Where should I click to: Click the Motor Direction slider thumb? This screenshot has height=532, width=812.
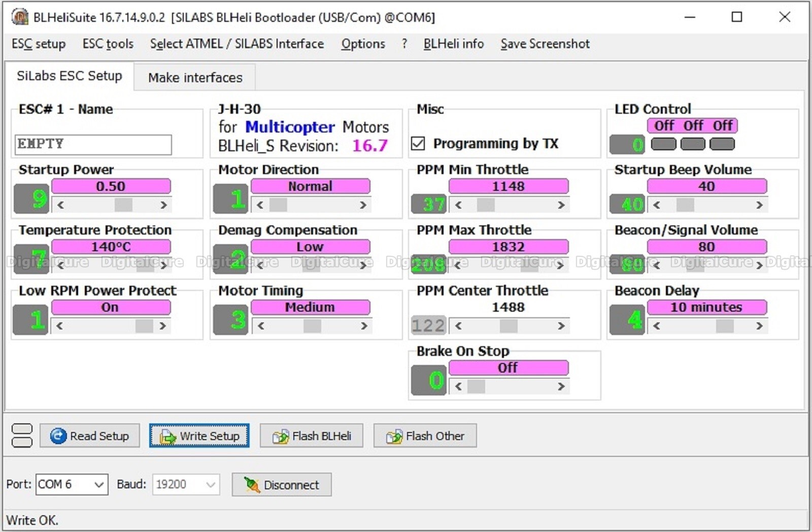278,205
